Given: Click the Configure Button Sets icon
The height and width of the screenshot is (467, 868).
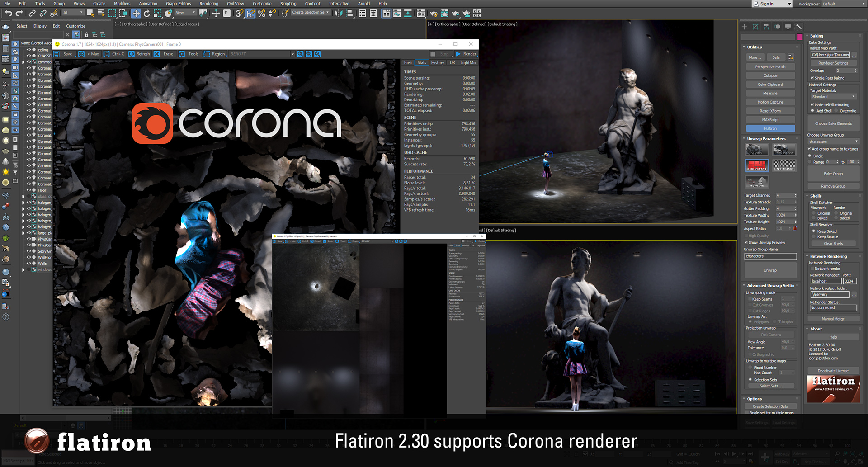Looking at the screenshot, I should click(x=791, y=57).
